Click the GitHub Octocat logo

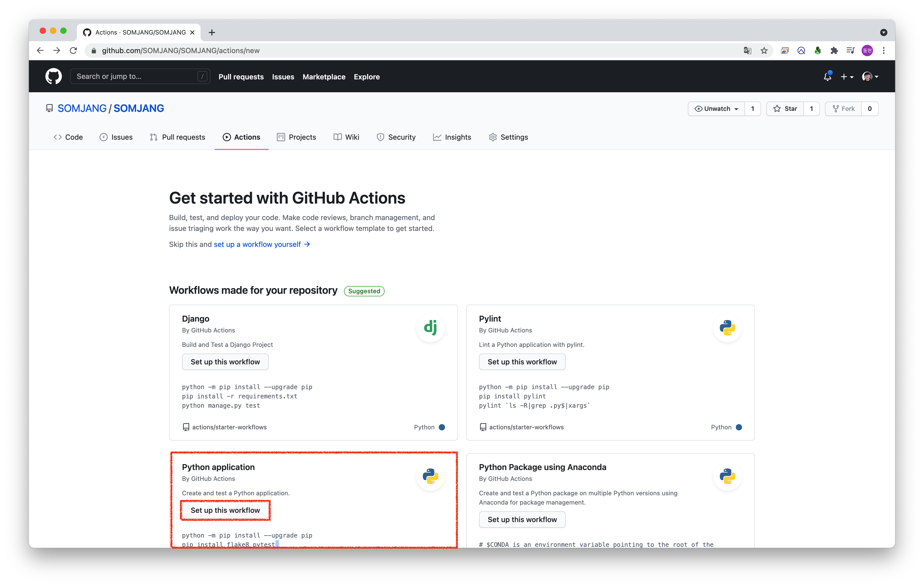pos(53,76)
